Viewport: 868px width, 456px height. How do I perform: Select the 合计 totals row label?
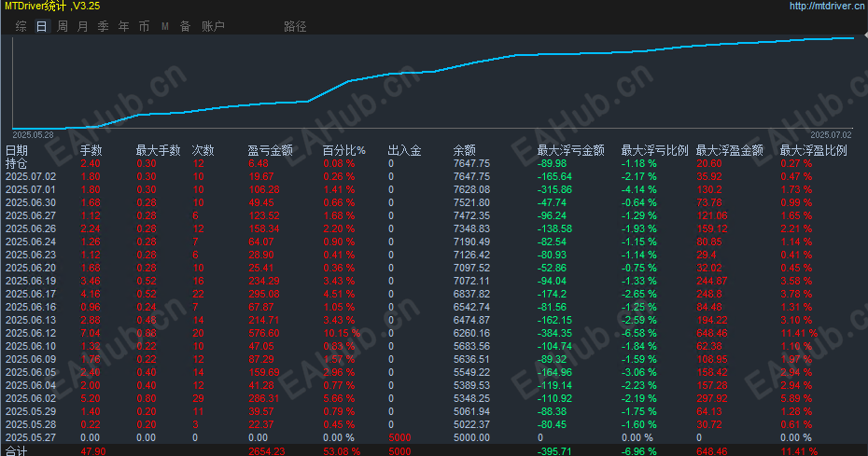[16, 451]
